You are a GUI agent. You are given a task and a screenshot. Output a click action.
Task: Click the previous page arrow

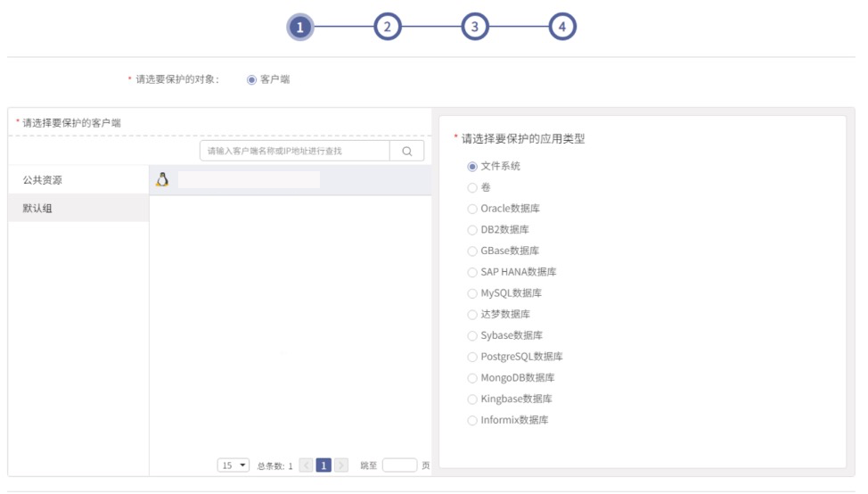click(x=307, y=465)
